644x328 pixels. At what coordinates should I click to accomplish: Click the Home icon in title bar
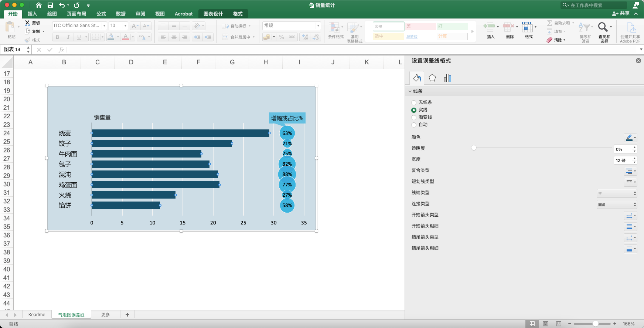(39, 5)
